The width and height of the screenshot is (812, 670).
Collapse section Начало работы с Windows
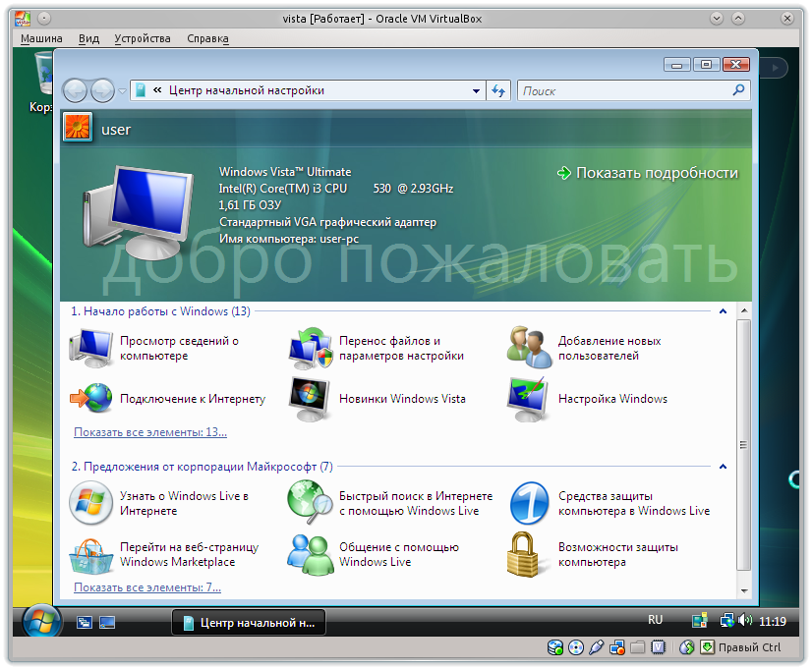click(x=724, y=310)
